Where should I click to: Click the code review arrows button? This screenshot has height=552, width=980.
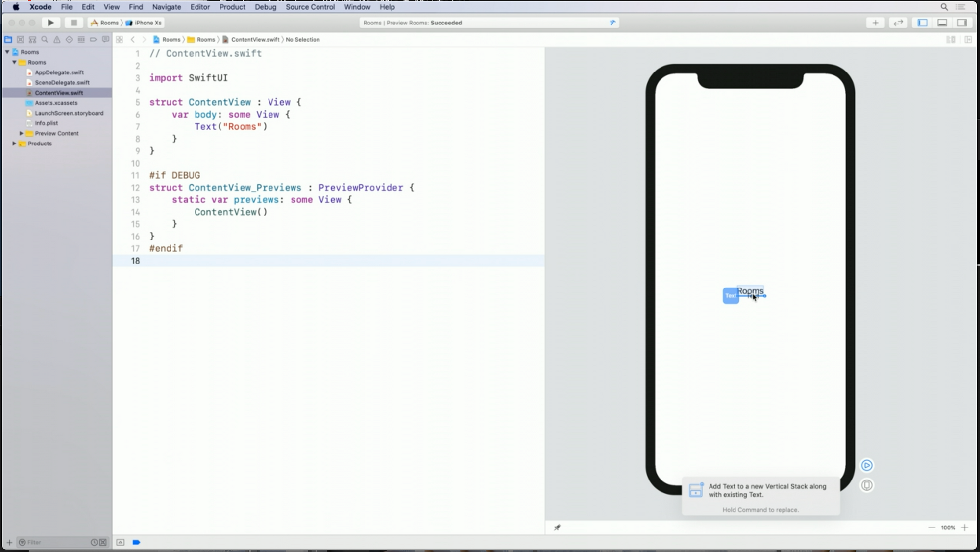coord(898,23)
